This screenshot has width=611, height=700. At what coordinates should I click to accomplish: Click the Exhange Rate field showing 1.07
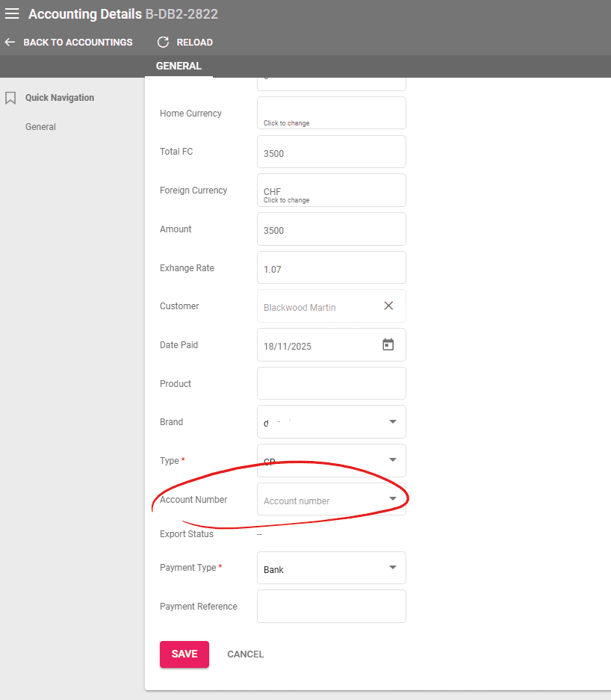[331, 267]
